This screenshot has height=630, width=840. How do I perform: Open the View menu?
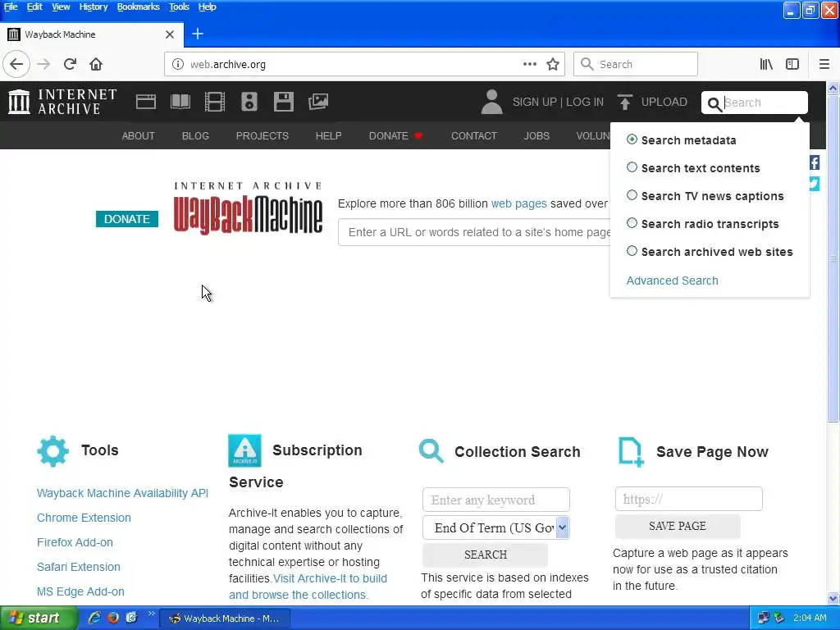61,7
